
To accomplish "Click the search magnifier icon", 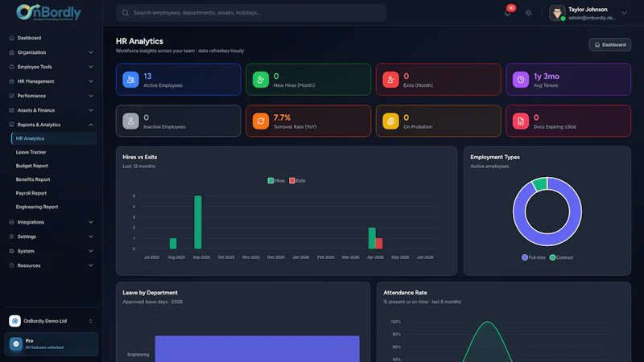I will (x=126, y=13).
